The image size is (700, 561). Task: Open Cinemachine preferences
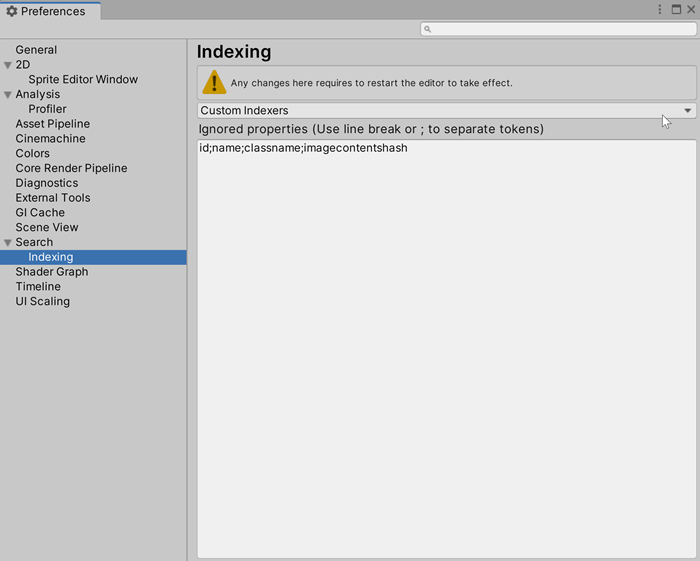(x=50, y=138)
